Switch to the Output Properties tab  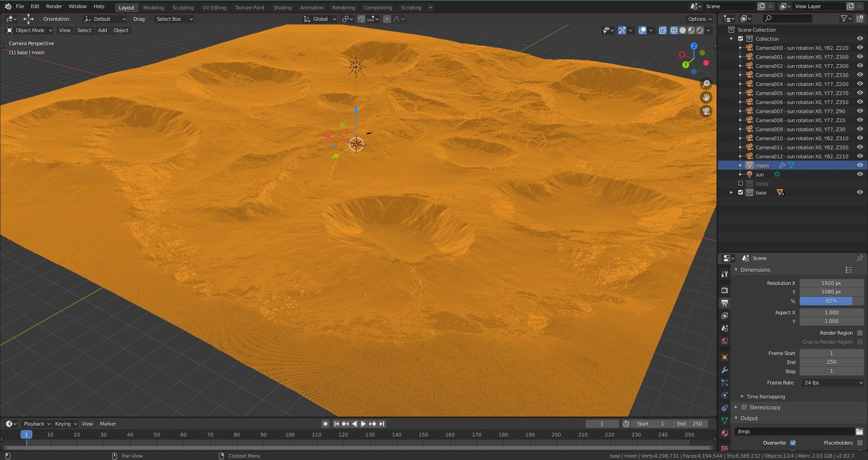(724, 303)
